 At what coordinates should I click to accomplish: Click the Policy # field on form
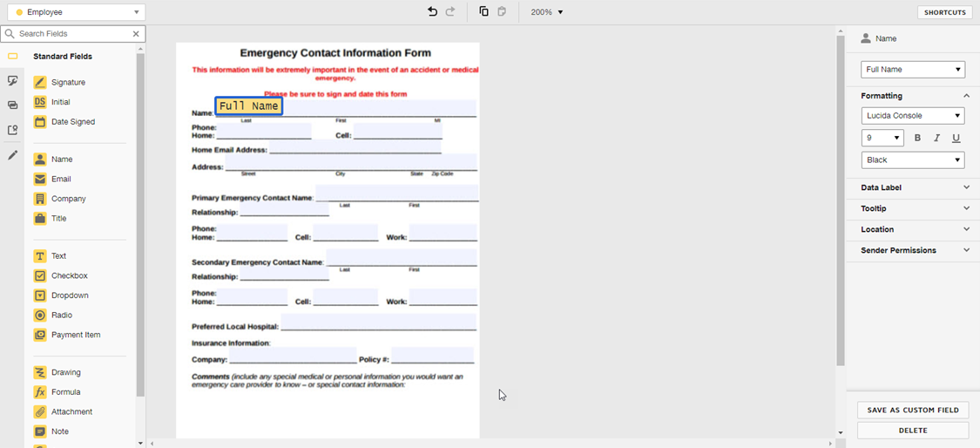point(432,356)
